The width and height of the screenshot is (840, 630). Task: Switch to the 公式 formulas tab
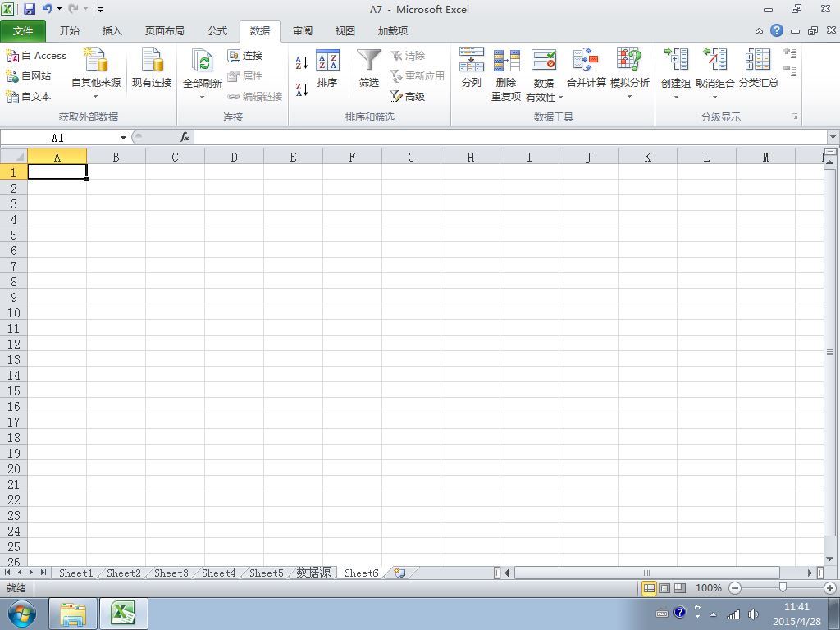click(217, 31)
